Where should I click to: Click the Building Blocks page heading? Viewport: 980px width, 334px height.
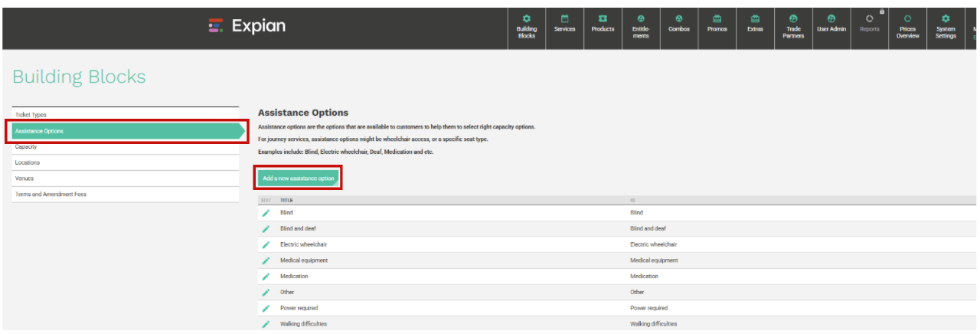coord(79,77)
